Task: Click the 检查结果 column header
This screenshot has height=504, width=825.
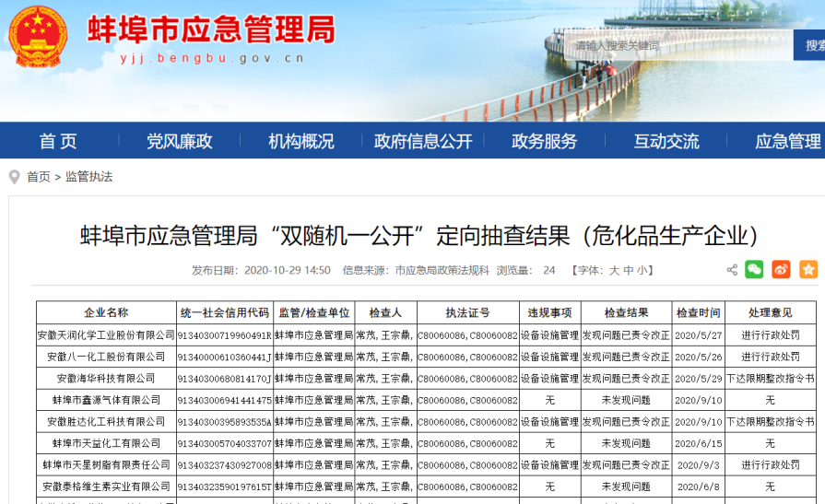Action: (626, 312)
